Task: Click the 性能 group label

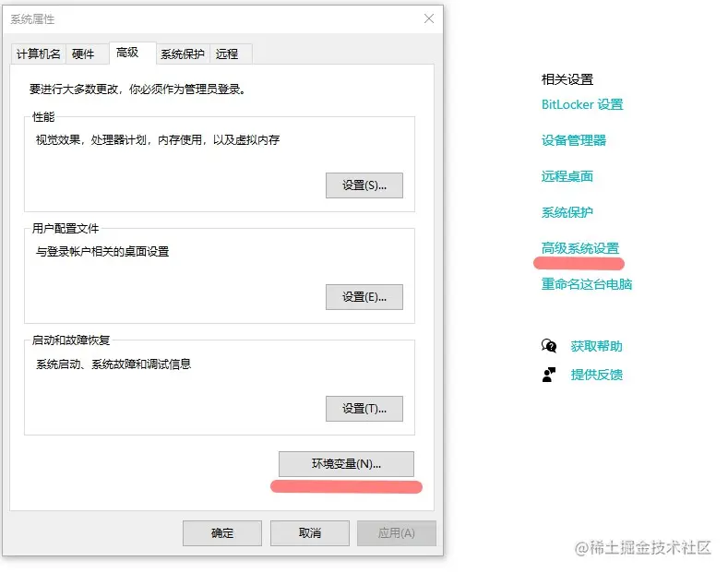Action: pyautogui.click(x=43, y=117)
